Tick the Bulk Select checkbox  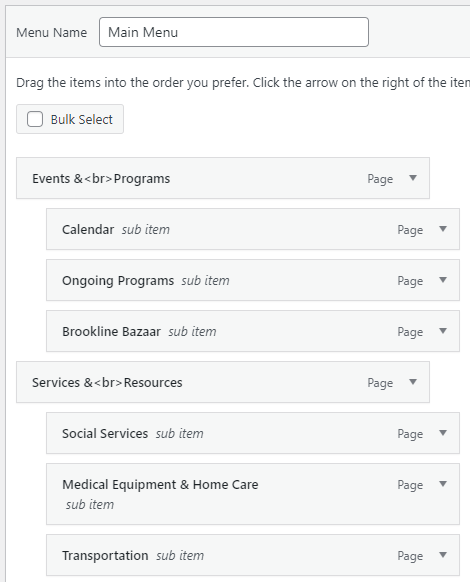35,119
